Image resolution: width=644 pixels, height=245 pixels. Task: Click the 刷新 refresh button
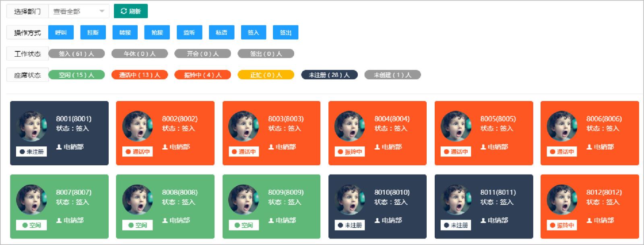[130, 11]
